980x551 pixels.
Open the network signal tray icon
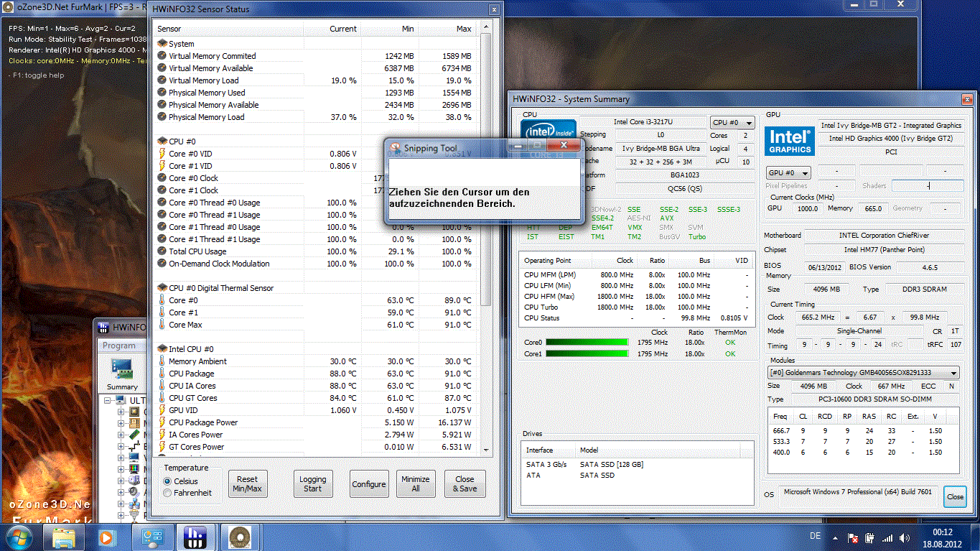[888, 538]
